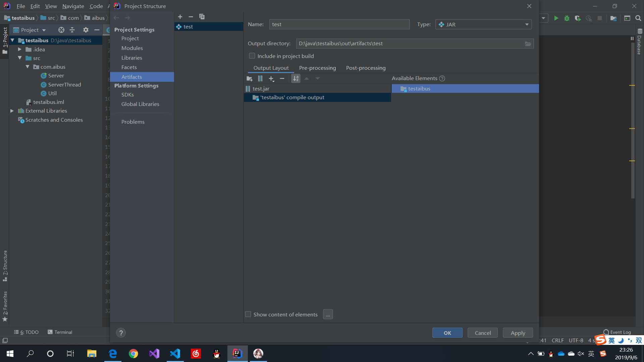This screenshot has height=362, width=644.
Task: Click the remove element minus icon in output layout
Action: (282, 79)
